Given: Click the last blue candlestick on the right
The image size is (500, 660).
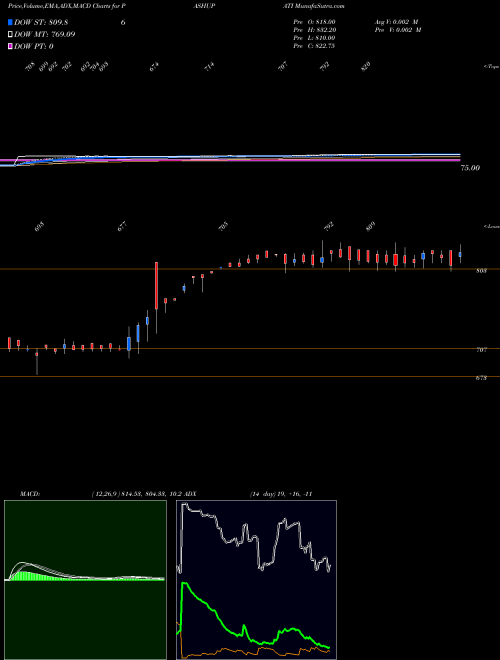Looking at the screenshot, I should point(460,254).
